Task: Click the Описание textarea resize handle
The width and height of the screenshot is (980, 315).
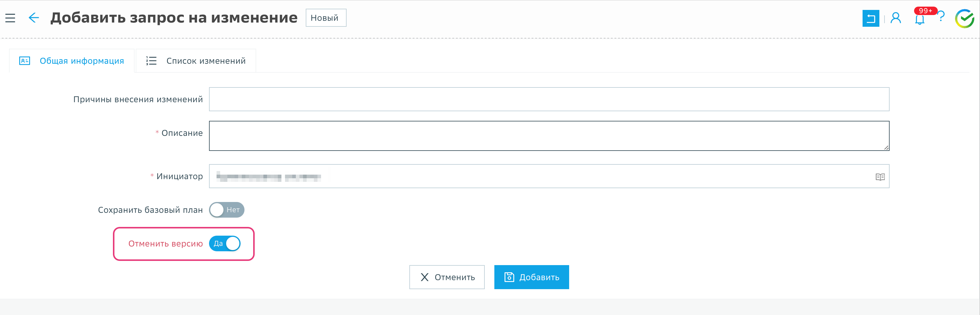Action: tap(886, 148)
